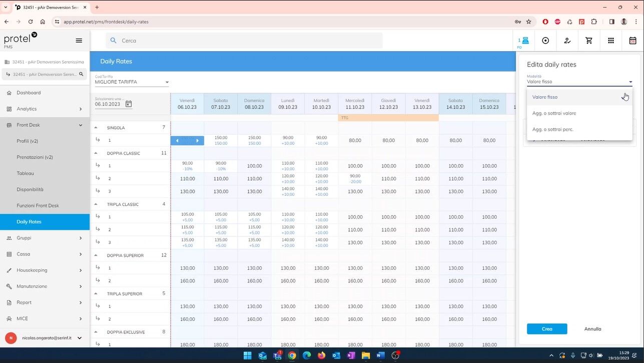Select 'Agg. o sottrai perc.' option
The width and height of the screenshot is (644, 363).
pos(552,129)
